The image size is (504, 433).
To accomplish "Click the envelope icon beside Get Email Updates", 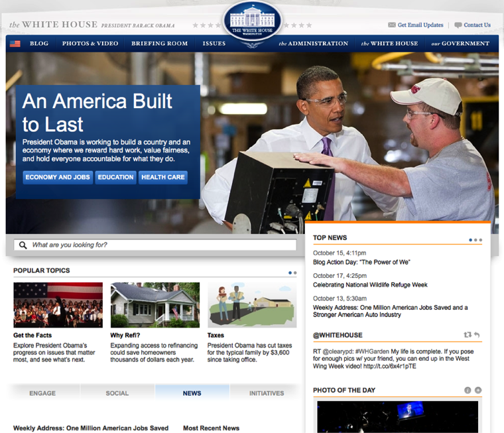I will pos(391,25).
